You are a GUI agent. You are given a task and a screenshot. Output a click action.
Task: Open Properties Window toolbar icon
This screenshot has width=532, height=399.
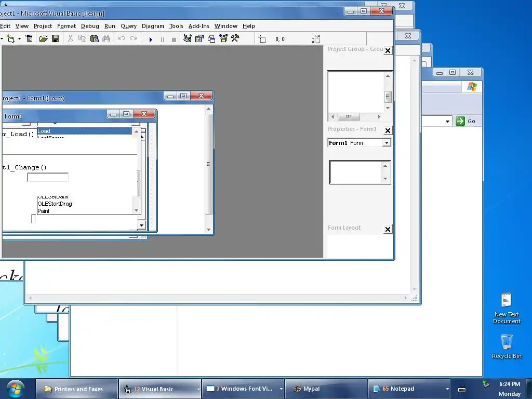click(199, 38)
